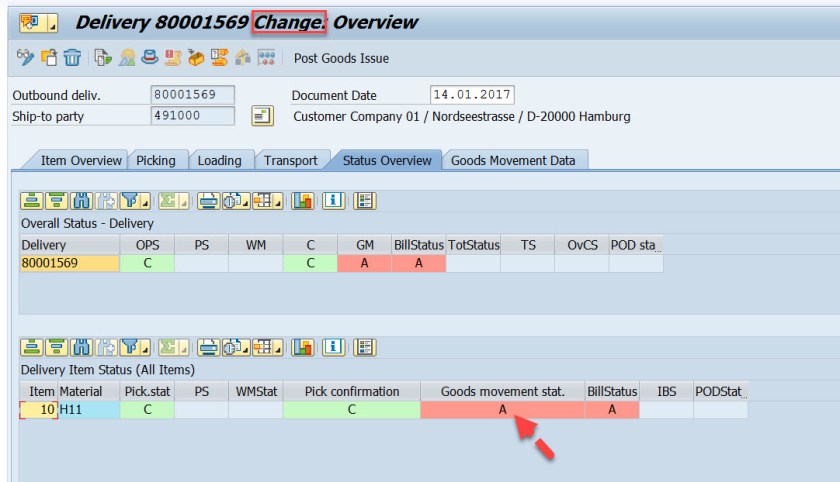Print the Overall Status table
This screenshot has height=482, width=840.
[208, 201]
